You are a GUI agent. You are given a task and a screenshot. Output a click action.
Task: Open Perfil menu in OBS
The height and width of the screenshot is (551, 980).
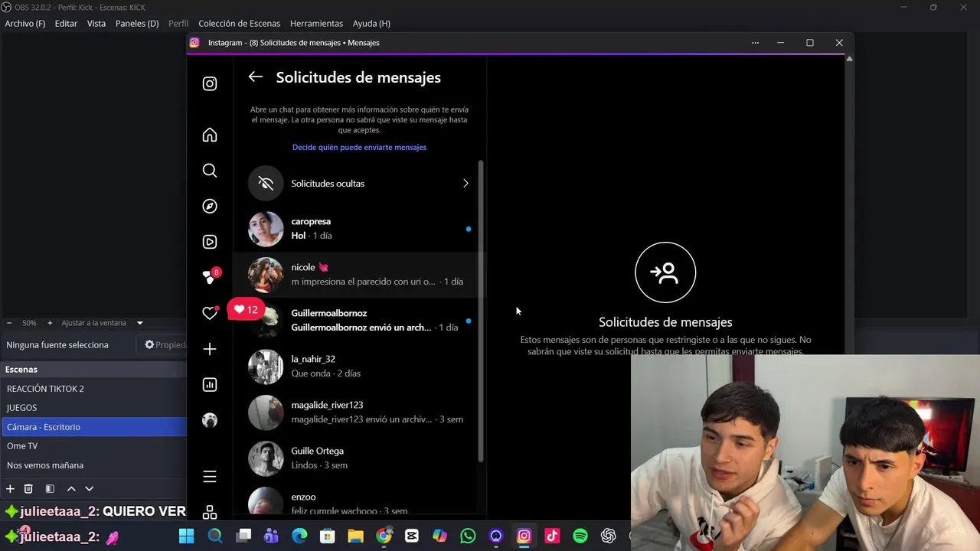coord(178,24)
